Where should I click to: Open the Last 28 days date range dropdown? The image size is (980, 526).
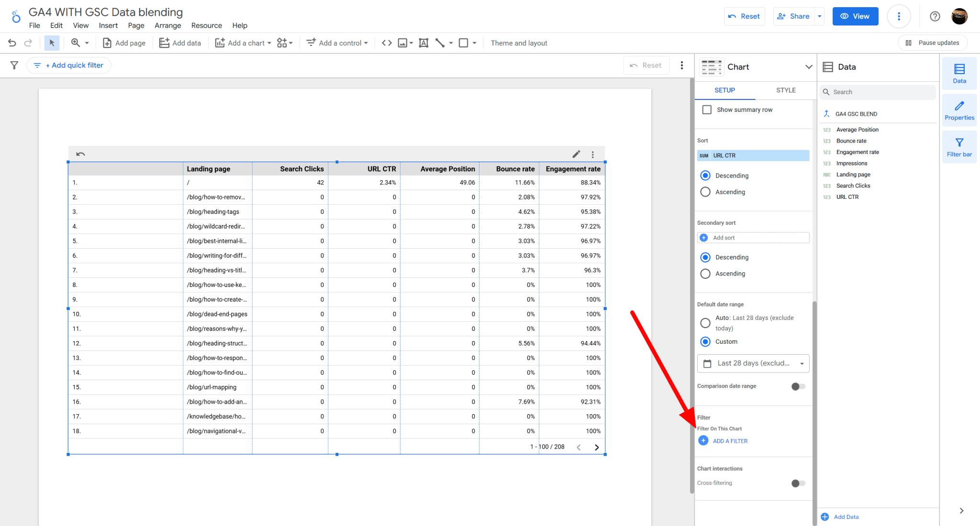point(753,363)
